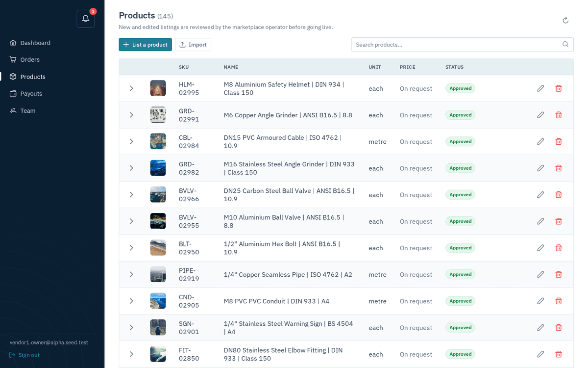Click "M8 PVC PVC Conduit" product name
The width and height of the screenshot is (588, 368).
(x=276, y=301)
